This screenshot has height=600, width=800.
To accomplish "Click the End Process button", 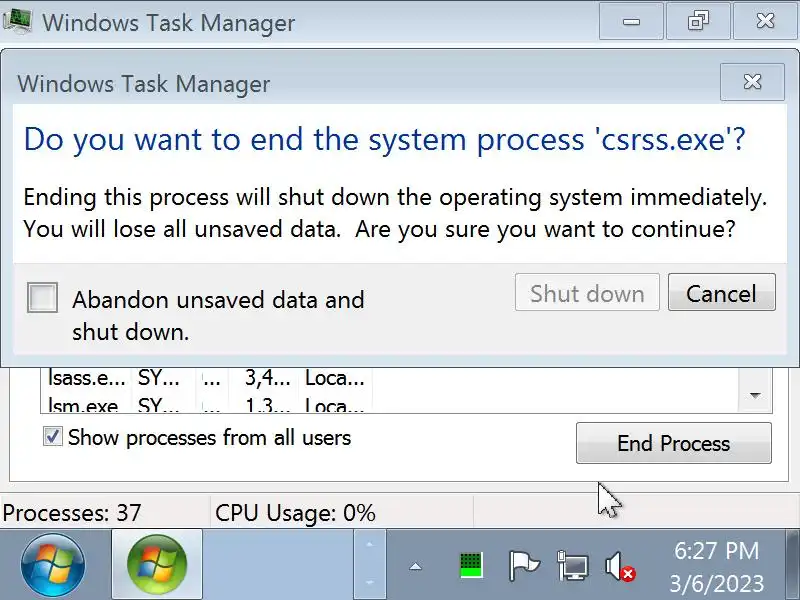I will pos(673,443).
